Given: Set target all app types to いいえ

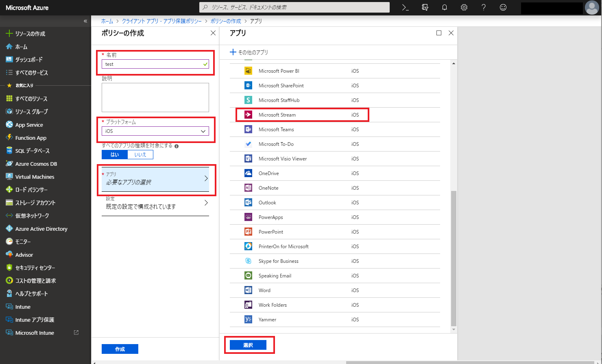Looking at the screenshot, I should point(140,155).
